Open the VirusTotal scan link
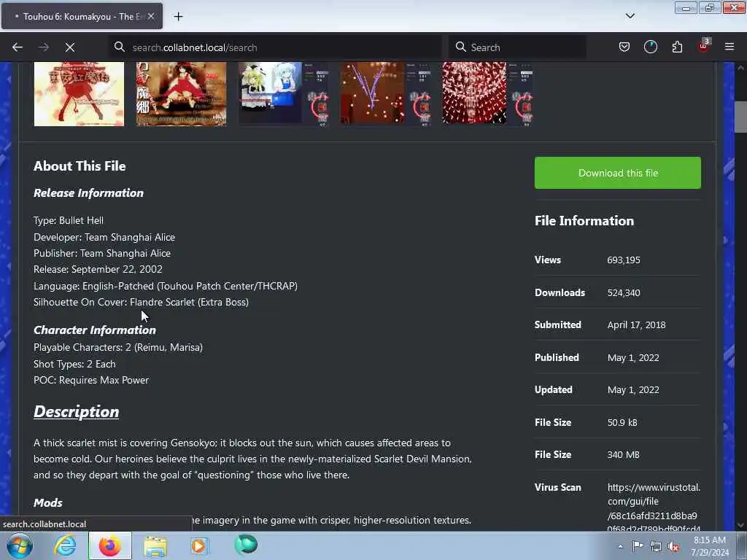 (653, 507)
